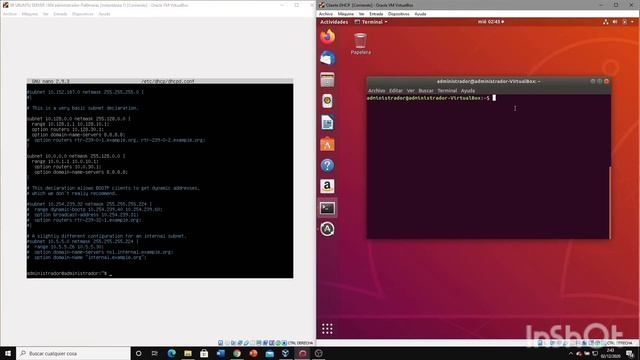Open Archivo menu in Ubuntu Server window
Screen dimensions: 640x360
10,14
